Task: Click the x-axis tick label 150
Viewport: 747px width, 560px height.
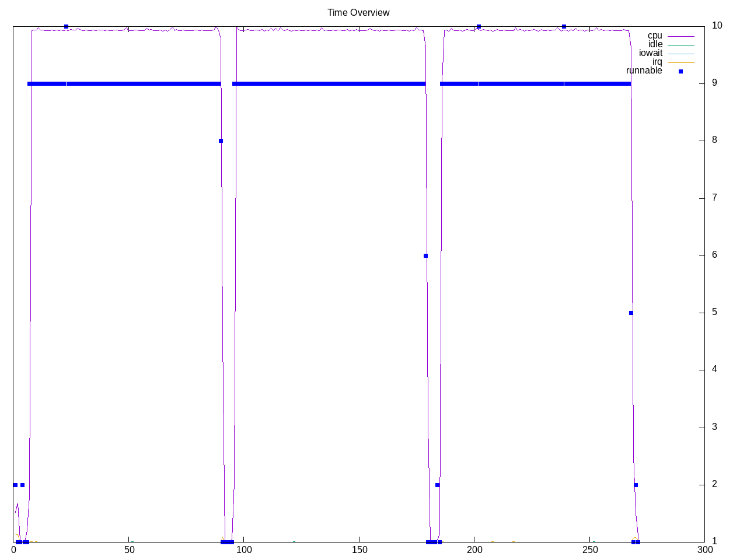Action: 359,549
